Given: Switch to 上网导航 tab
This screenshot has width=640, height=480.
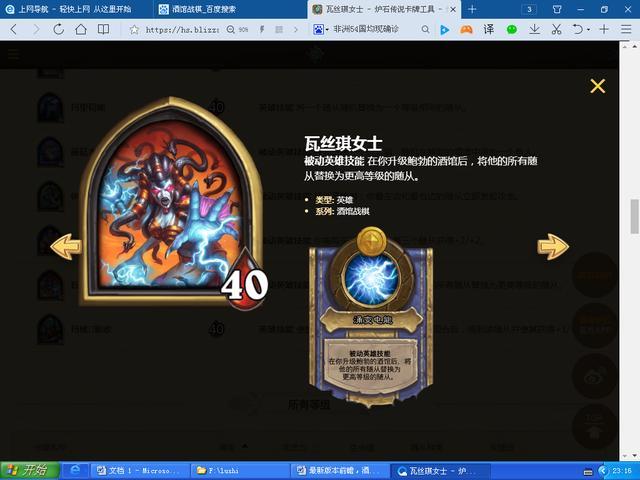Looking at the screenshot, I should 77,9.
